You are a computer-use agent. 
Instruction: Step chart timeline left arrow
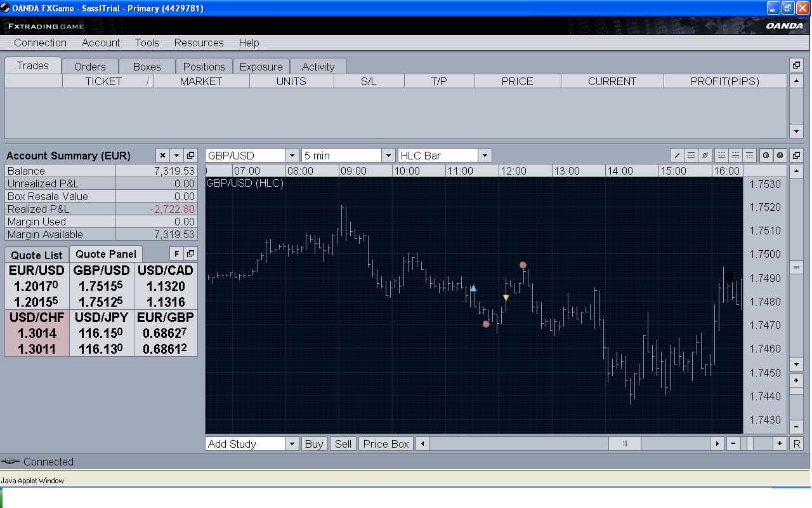423,444
